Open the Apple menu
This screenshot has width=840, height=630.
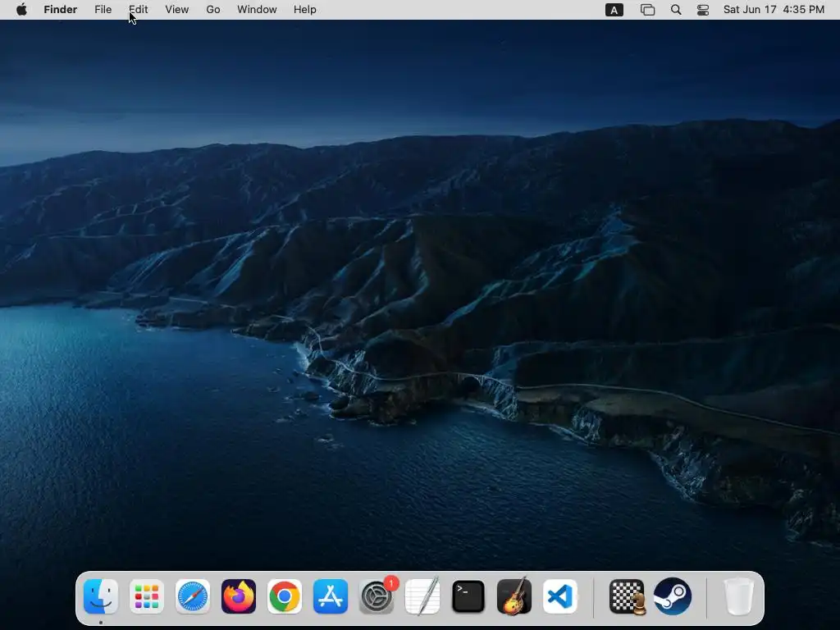pos(21,10)
